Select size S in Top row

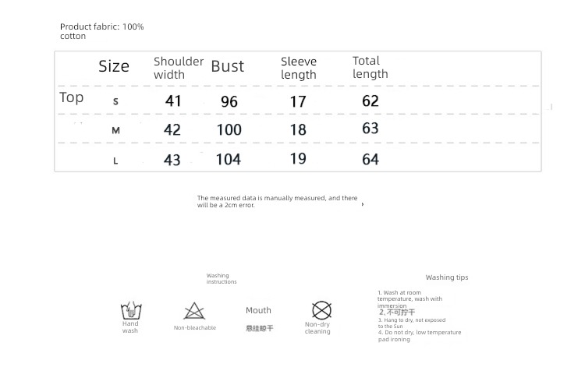pos(115,101)
